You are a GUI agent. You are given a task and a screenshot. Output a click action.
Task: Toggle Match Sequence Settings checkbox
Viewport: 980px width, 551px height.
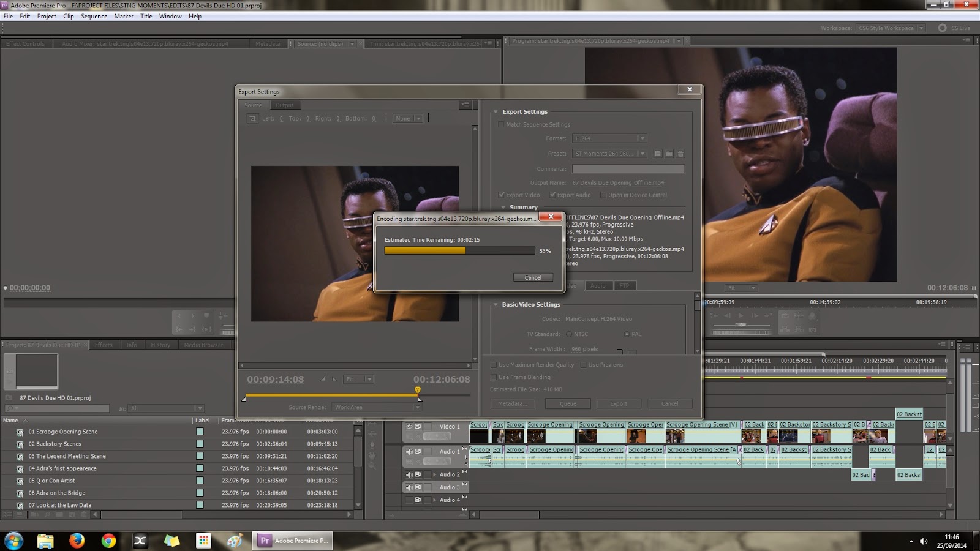501,124
